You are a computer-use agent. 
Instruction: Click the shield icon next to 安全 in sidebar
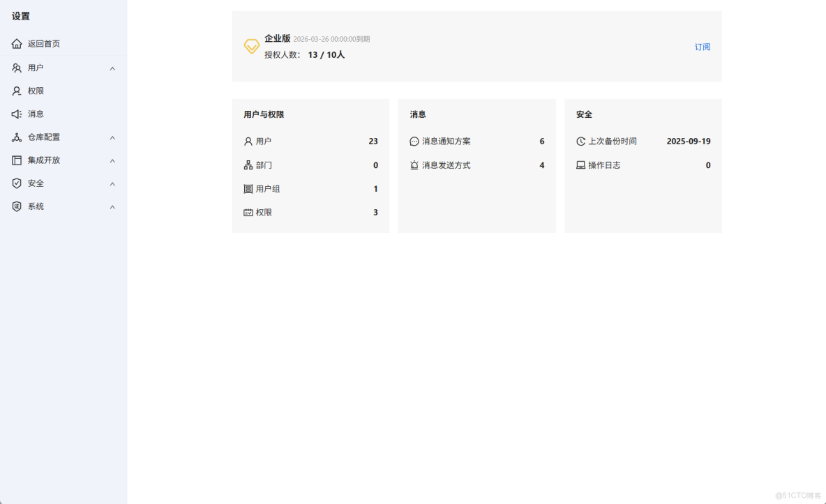click(17, 183)
